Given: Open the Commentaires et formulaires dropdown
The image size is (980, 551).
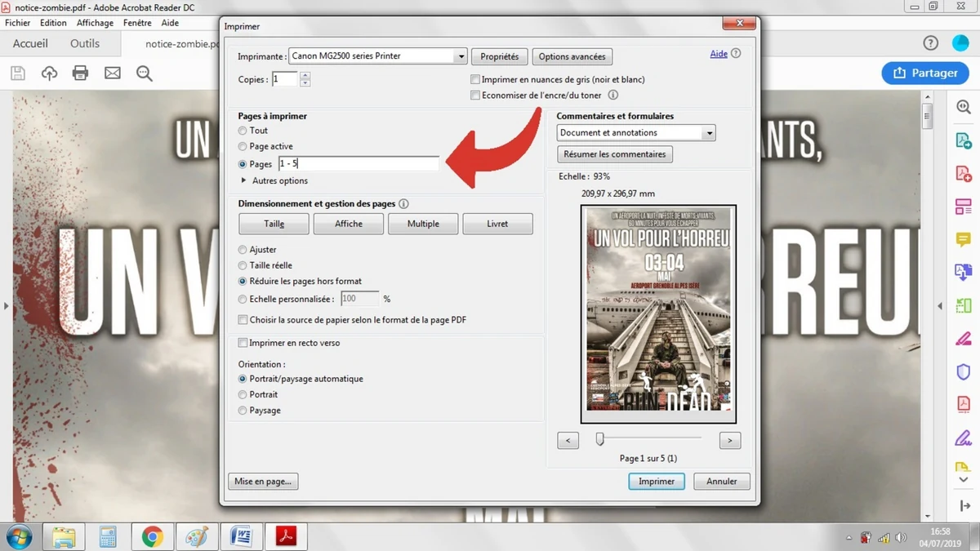Looking at the screenshot, I should click(x=708, y=132).
